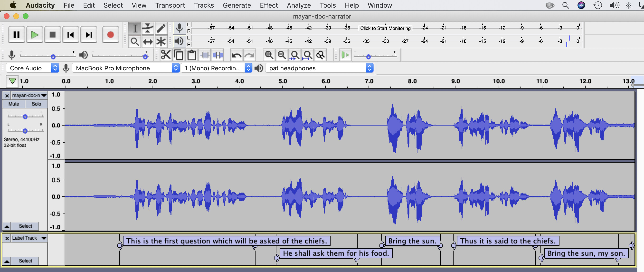Open the Edit menu
Screen dimensions: 644x272
click(89, 5)
